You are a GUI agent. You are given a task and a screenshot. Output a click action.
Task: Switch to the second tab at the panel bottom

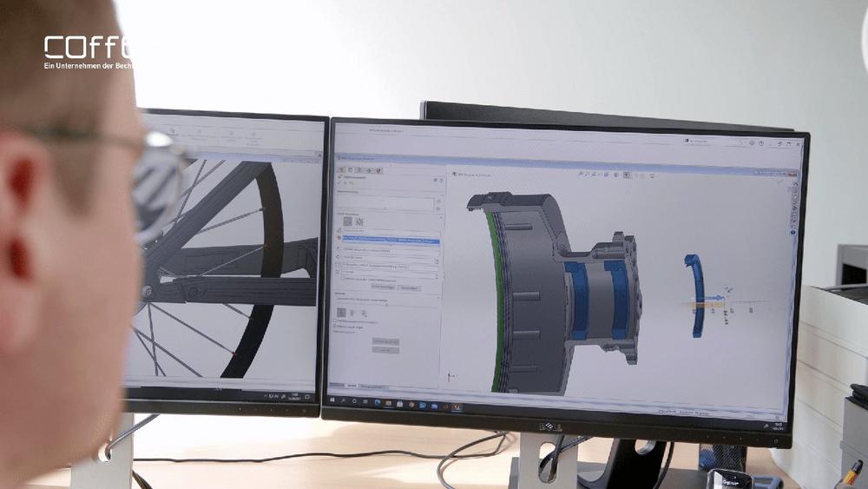tap(373, 386)
